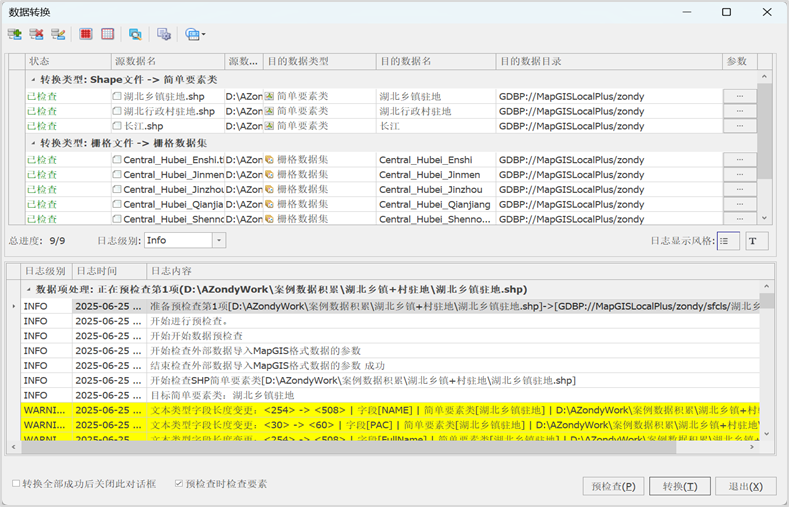Image resolution: width=789 pixels, height=507 pixels.
Task: Click the down arrow of log list scrollbar
Action: [766, 434]
